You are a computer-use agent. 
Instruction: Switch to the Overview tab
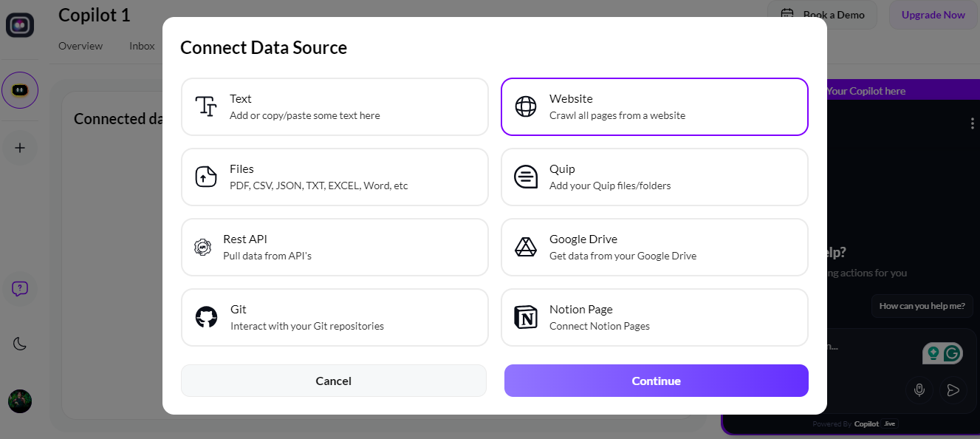[80, 46]
